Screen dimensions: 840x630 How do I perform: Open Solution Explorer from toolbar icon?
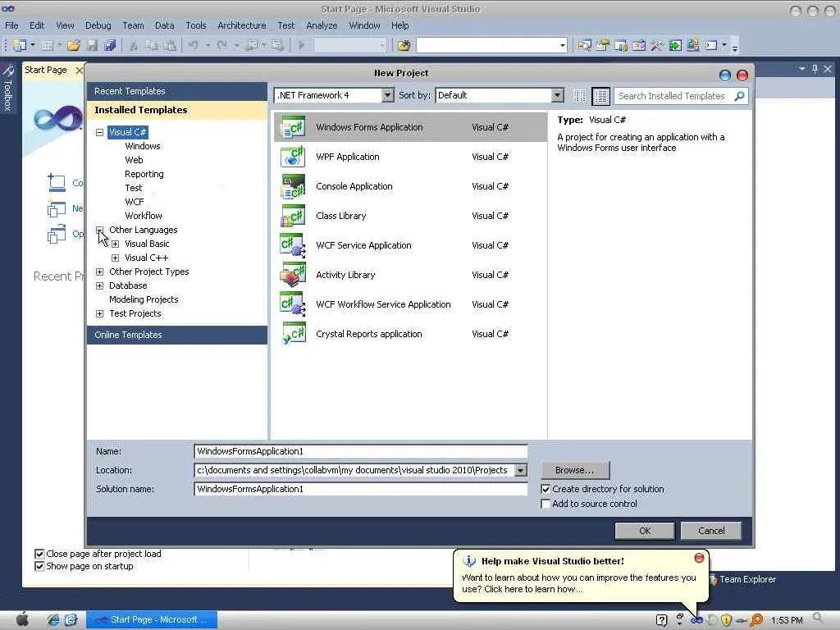(584, 46)
